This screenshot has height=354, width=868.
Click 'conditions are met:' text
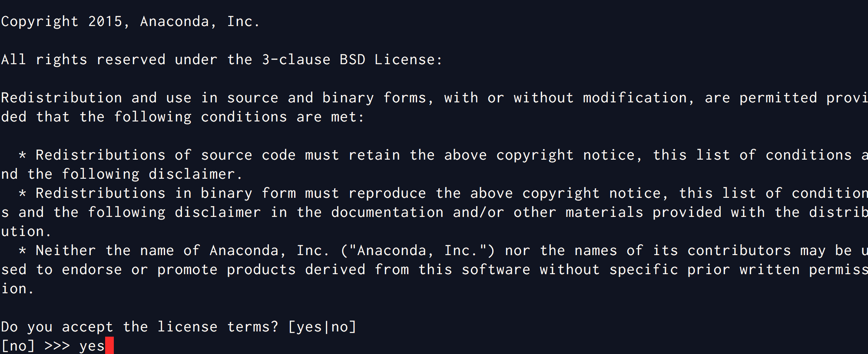pyautogui.click(x=282, y=117)
